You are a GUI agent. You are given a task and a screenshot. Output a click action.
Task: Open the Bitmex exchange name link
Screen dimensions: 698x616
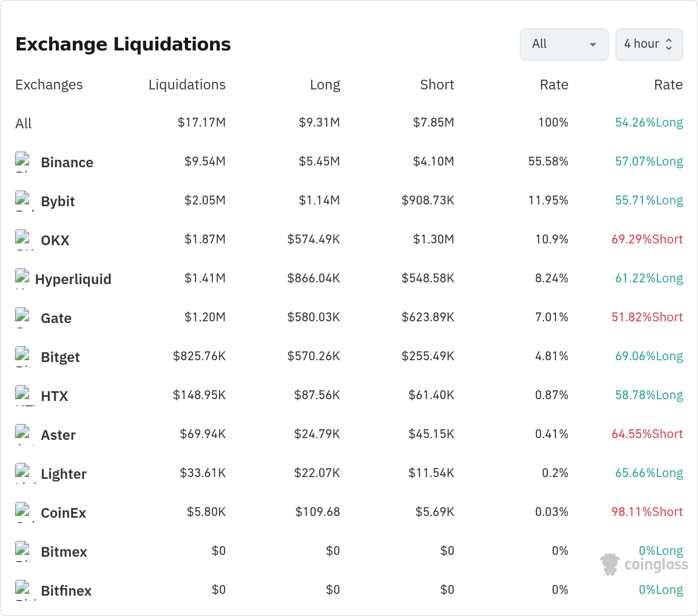(64, 552)
